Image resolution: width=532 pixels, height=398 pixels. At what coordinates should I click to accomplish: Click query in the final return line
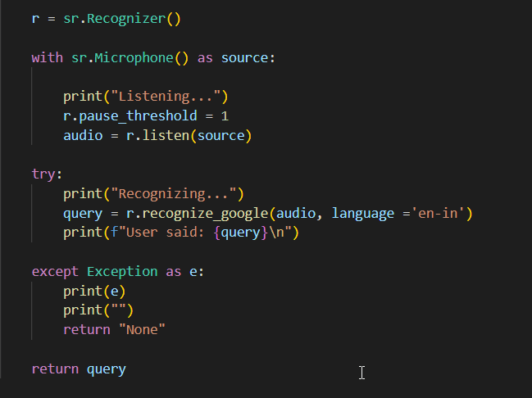coord(107,369)
